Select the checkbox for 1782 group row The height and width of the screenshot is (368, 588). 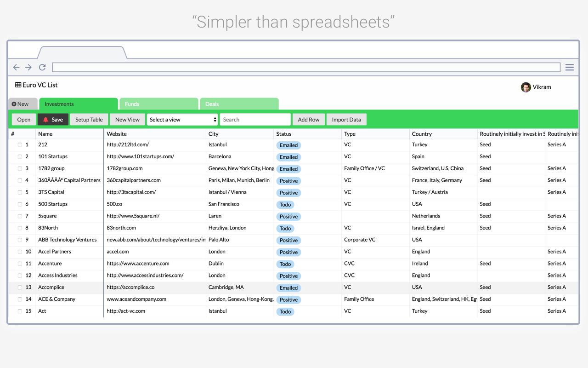[x=20, y=169]
